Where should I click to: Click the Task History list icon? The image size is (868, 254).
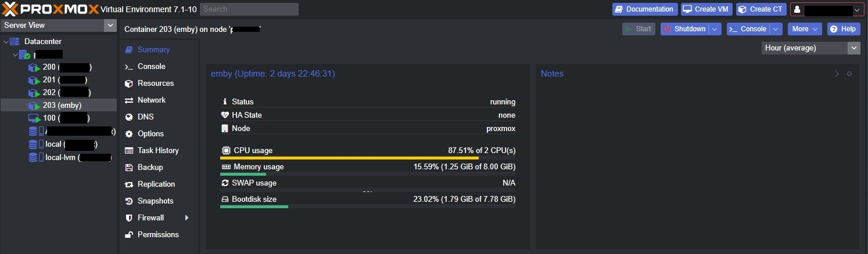129,151
